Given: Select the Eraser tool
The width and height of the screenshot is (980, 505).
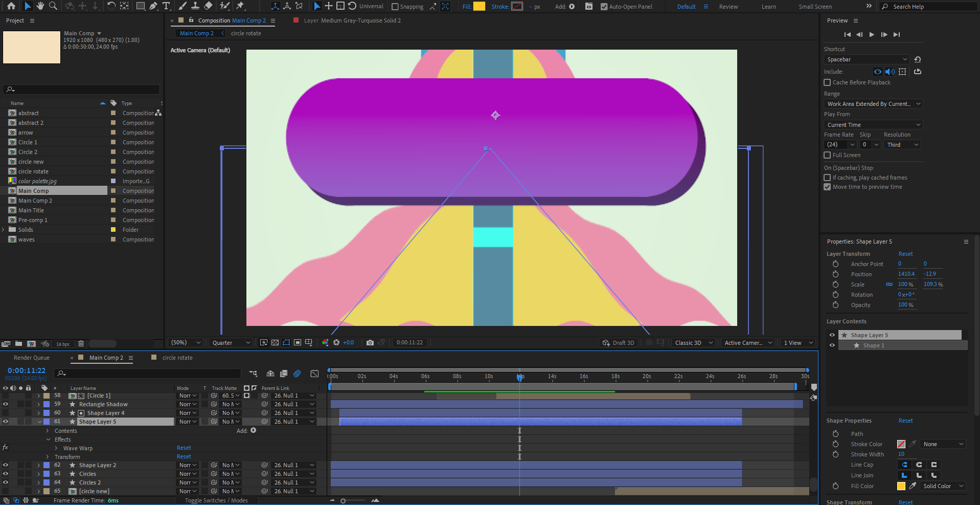Looking at the screenshot, I should point(208,6).
